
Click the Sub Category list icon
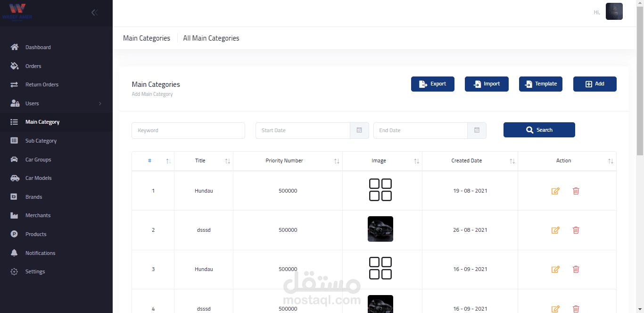[x=15, y=141]
